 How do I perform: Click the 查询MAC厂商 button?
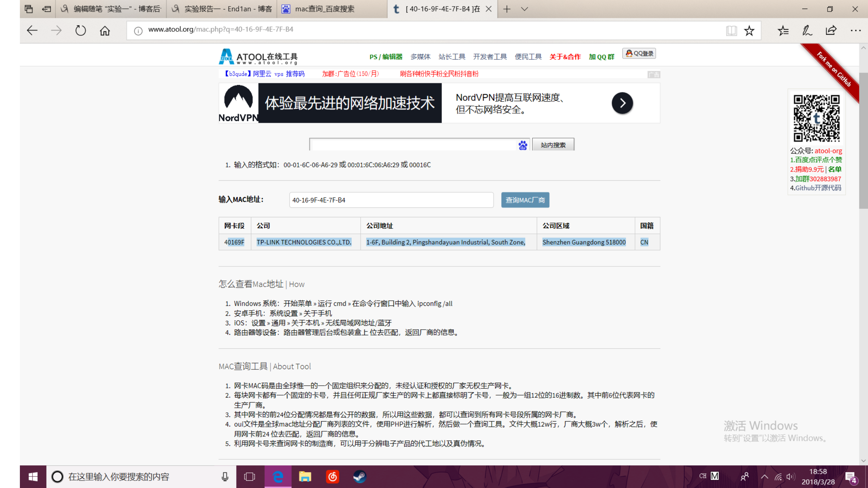(x=525, y=200)
